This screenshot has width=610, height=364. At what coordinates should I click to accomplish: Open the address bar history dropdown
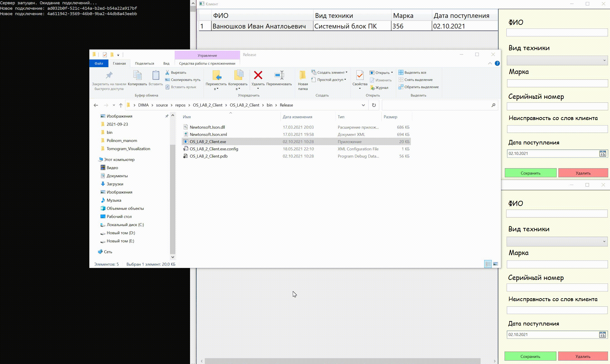363,105
